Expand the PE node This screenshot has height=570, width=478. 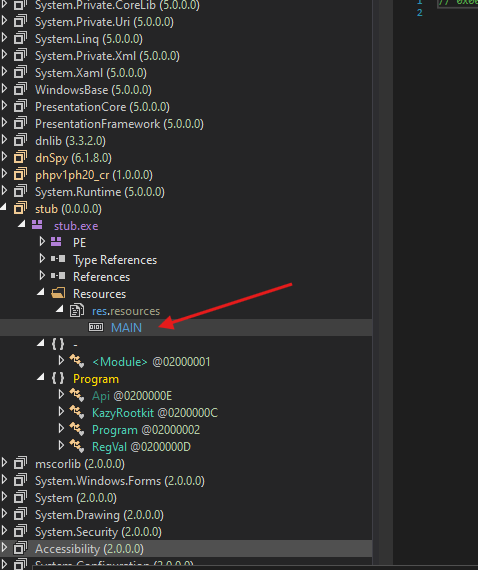42,241
